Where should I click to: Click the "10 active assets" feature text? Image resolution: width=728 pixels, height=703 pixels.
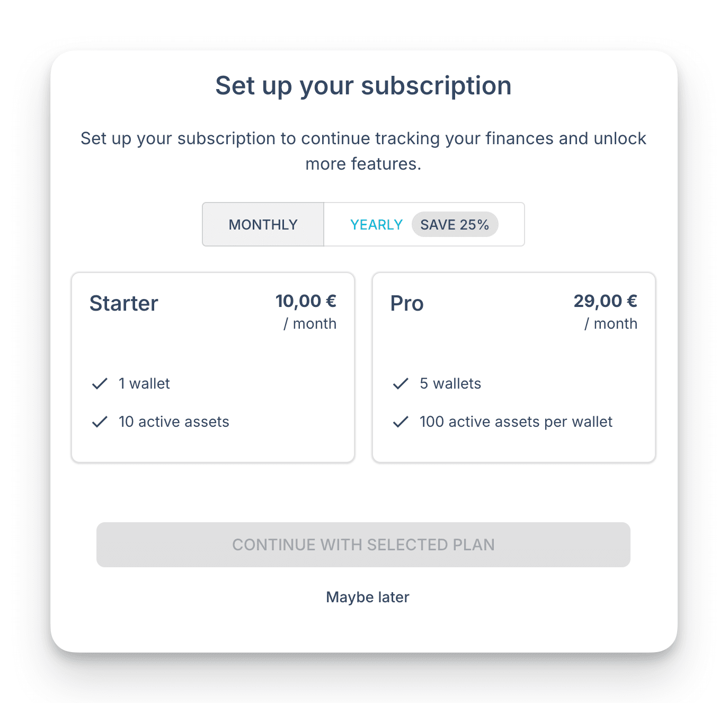[174, 422]
